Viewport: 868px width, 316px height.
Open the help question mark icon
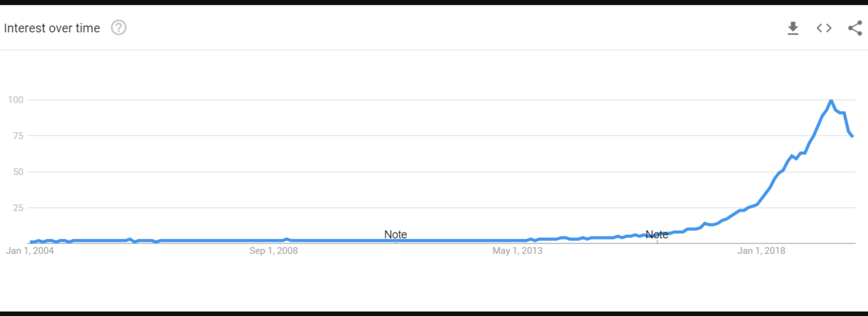click(x=119, y=28)
